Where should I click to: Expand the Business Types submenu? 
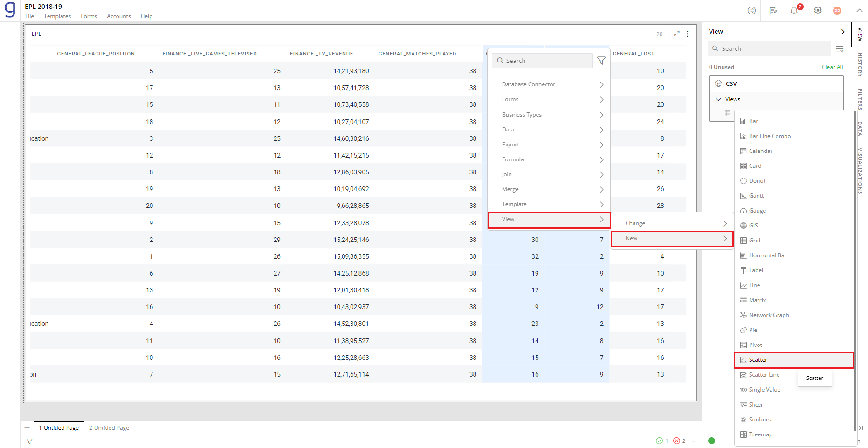(x=549, y=115)
